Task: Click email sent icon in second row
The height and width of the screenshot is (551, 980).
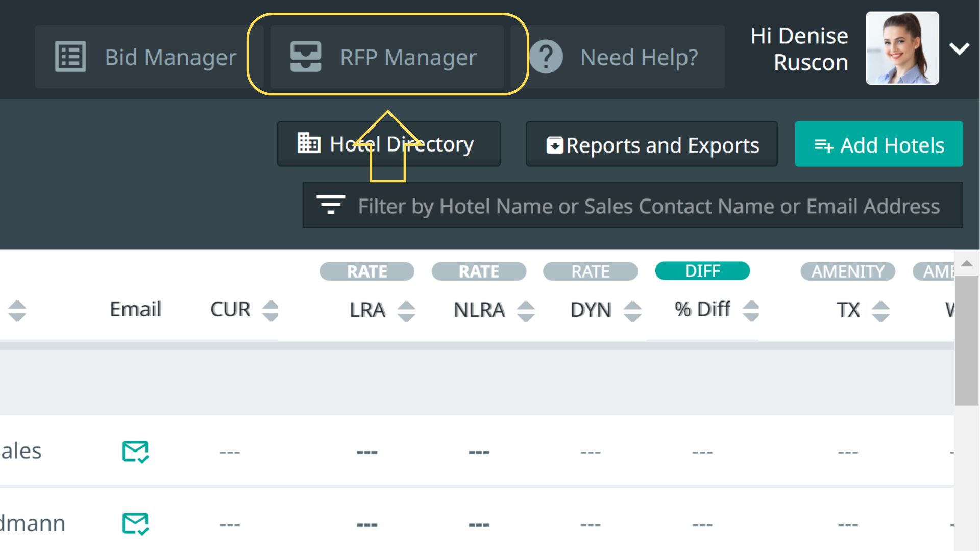Action: pyautogui.click(x=135, y=523)
